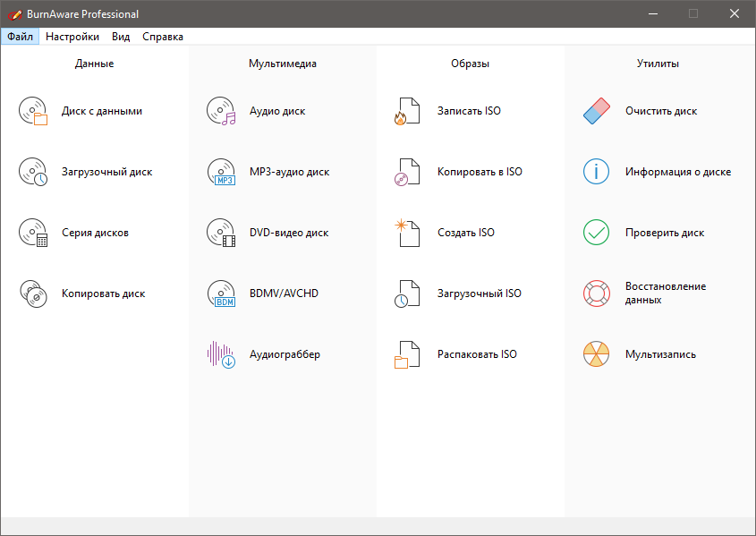The height and width of the screenshot is (536, 756).
Task: Open the Disc Info 'i' icon
Action: tap(596, 172)
